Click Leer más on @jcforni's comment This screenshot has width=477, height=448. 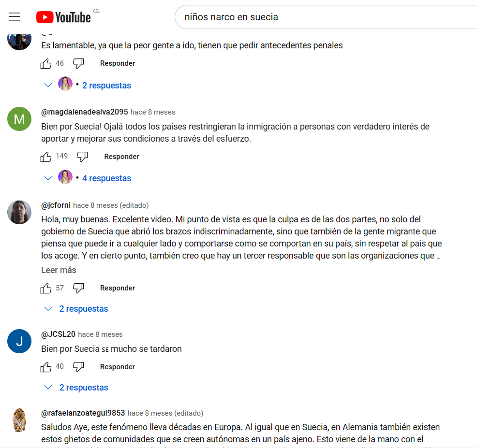(x=59, y=270)
